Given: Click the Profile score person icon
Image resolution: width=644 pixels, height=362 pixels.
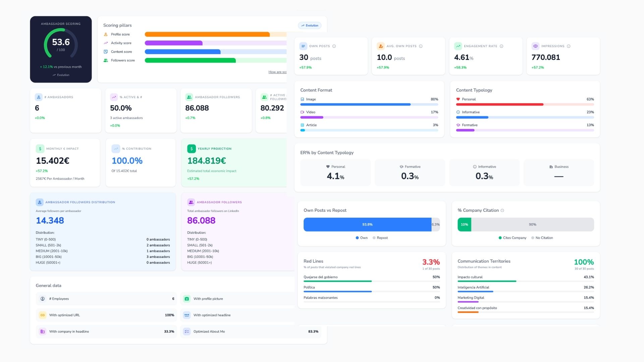Looking at the screenshot, I should (106, 35).
